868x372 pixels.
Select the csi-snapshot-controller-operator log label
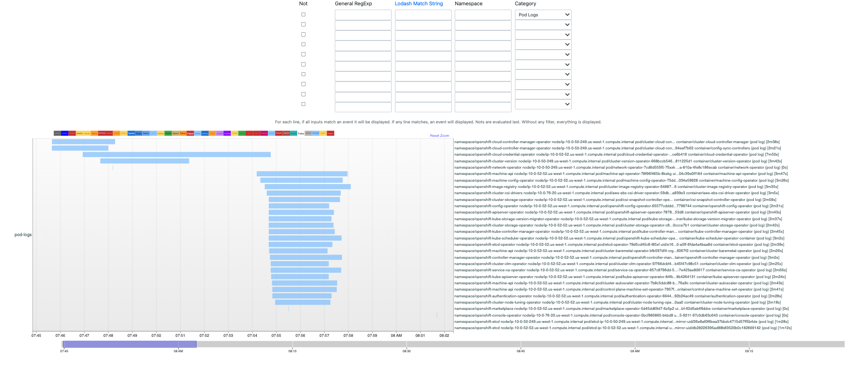click(x=615, y=199)
